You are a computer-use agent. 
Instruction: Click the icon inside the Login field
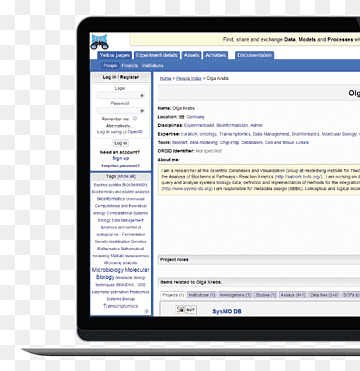coord(142,96)
